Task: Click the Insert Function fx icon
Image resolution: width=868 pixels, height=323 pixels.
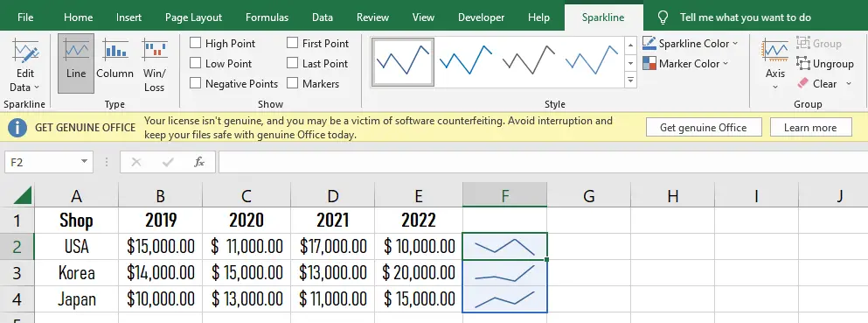Action: pos(199,162)
